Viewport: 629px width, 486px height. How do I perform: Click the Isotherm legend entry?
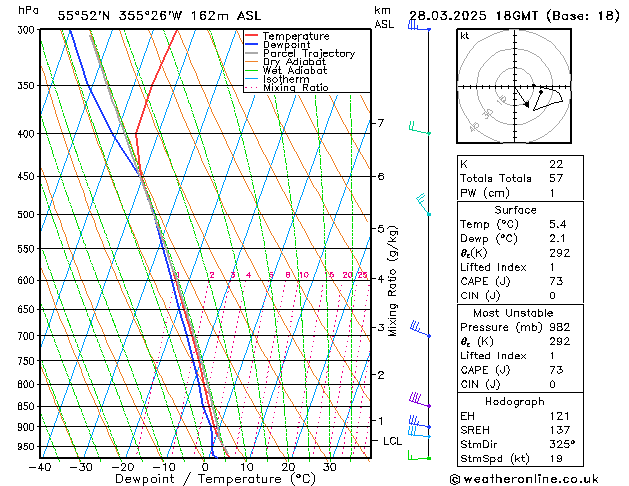point(277,79)
